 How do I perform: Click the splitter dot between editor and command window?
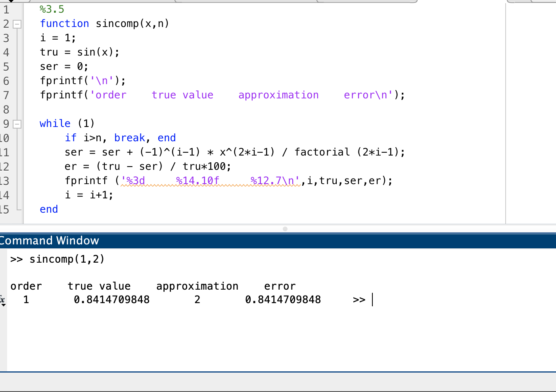pos(285,229)
